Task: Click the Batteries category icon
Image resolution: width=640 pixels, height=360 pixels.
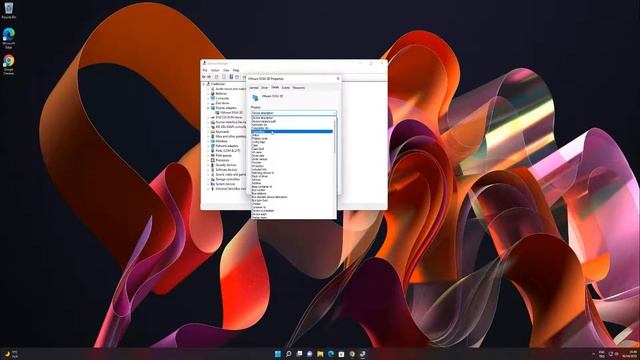Action: pyautogui.click(x=213, y=93)
